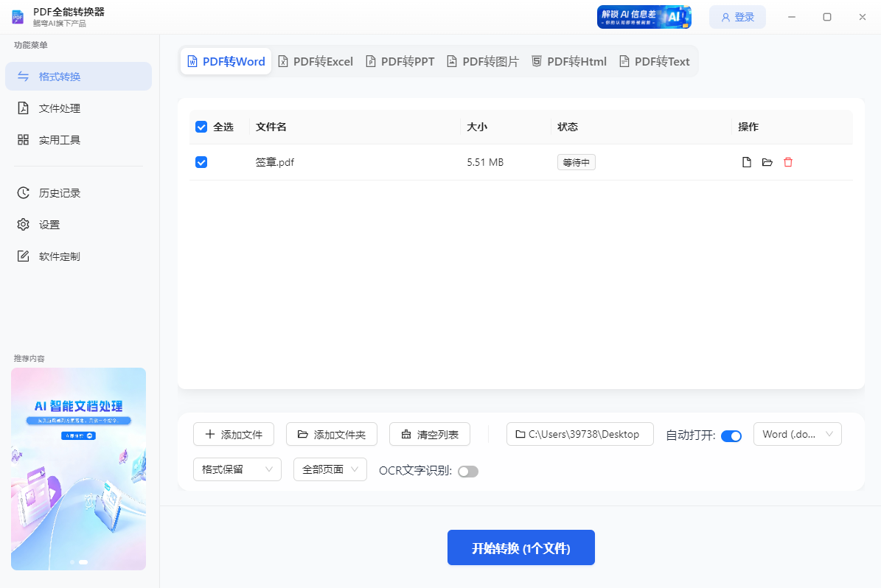Open 软件定制 from the sidebar

click(x=78, y=256)
